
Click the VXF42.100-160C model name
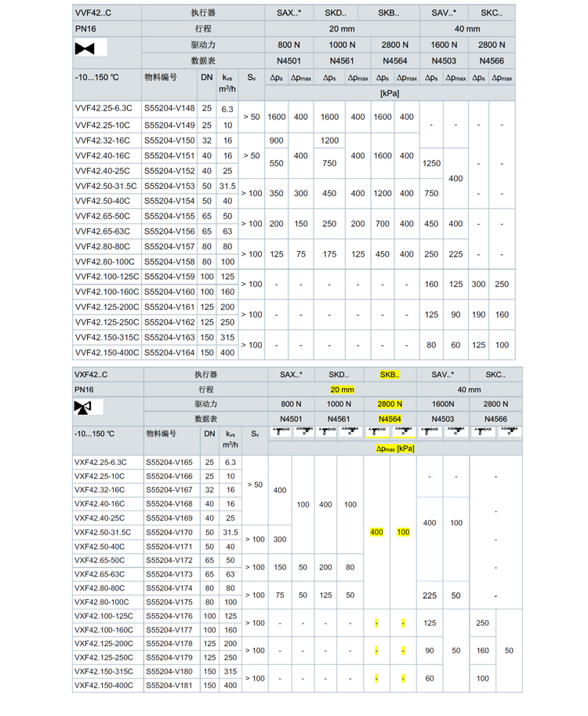tap(103, 631)
